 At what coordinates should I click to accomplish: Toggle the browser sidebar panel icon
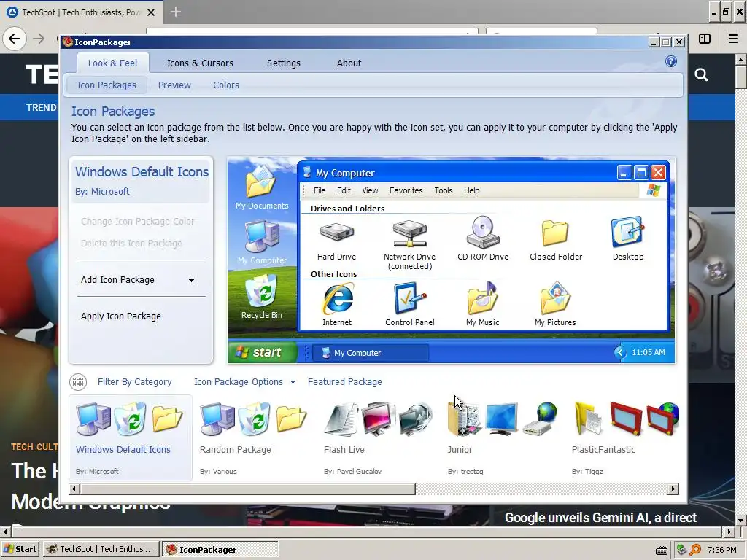tap(705, 39)
